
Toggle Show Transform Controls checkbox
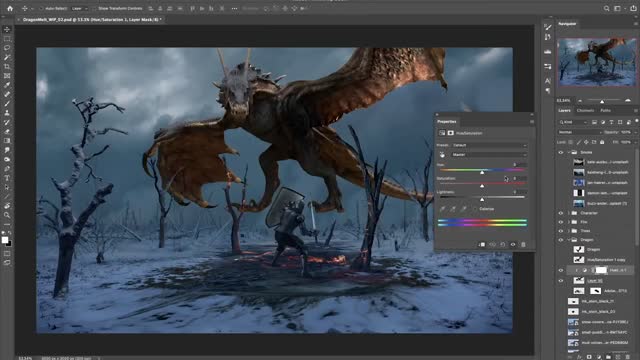pyautogui.click(x=95, y=8)
